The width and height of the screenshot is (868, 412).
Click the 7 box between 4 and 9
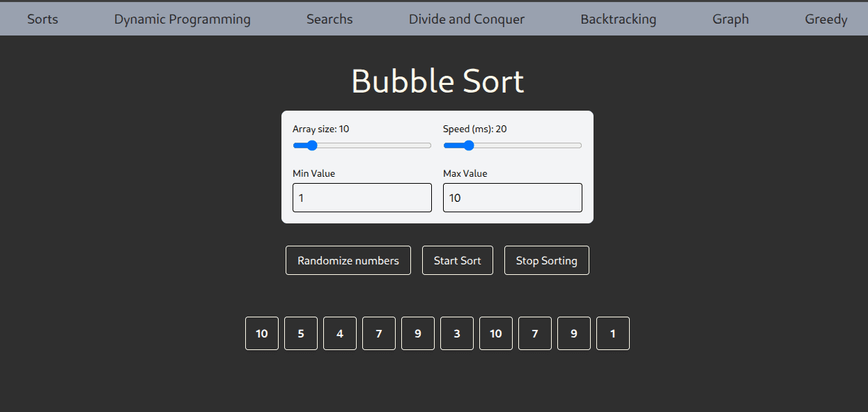pos(379,333)
